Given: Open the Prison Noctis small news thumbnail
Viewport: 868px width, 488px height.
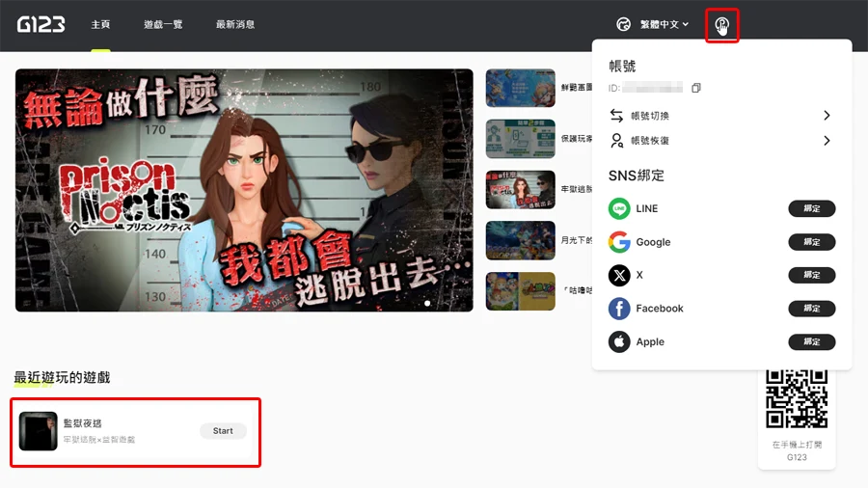Looking at the screenshot, I should tap(521, 190).
